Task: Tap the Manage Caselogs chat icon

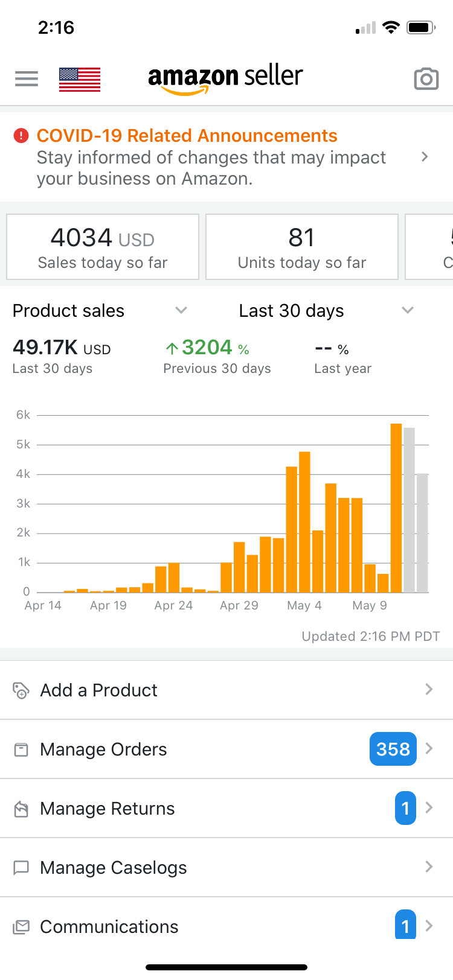Action: 21,868
